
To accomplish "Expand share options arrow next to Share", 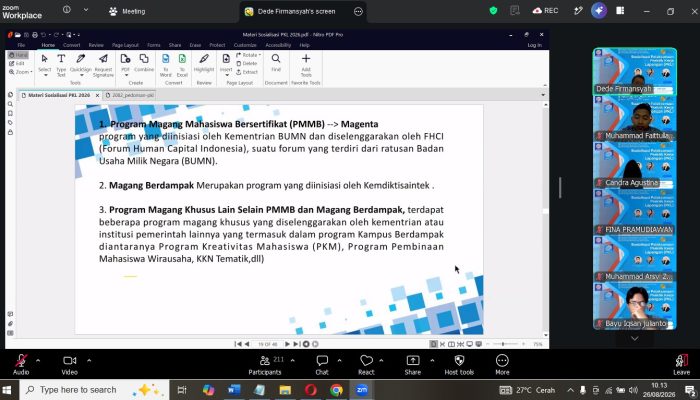I will [x=432, y=360].
